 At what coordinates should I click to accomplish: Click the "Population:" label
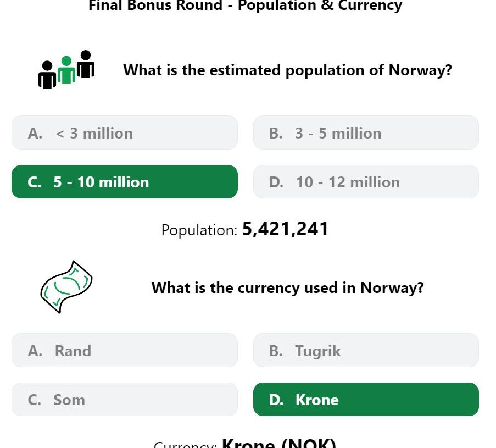(199, 230)
